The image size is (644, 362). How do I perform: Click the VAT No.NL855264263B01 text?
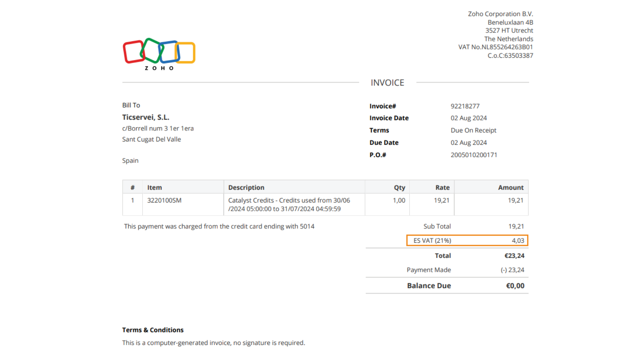[495, 47]
